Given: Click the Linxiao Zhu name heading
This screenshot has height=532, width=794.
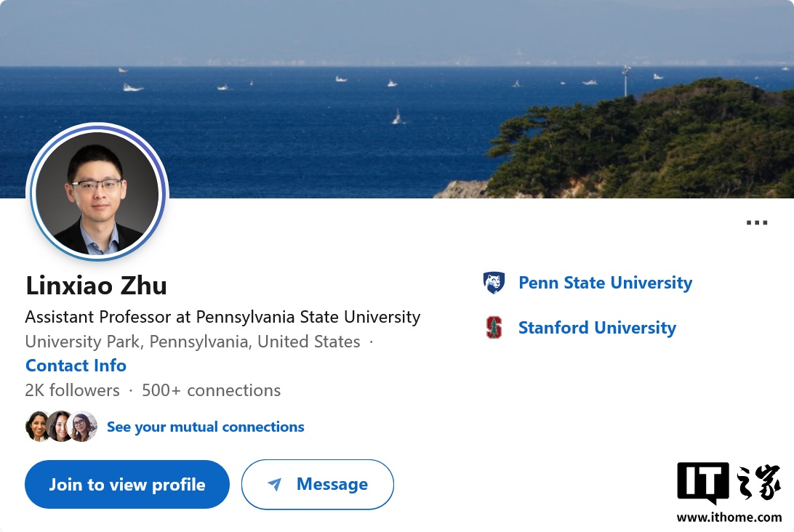Looking at the screenshot, I should (96, 286).
